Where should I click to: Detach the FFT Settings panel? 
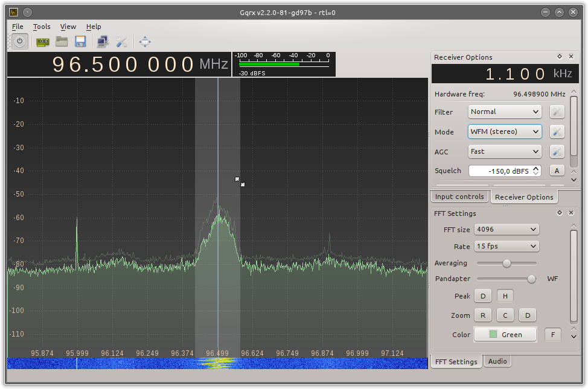click(559, 213)
